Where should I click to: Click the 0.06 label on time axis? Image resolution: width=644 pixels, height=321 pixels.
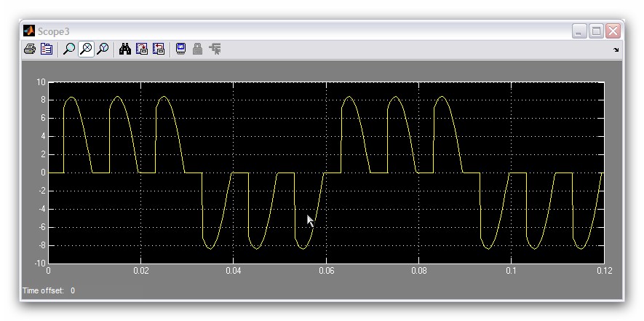point(326,271)
